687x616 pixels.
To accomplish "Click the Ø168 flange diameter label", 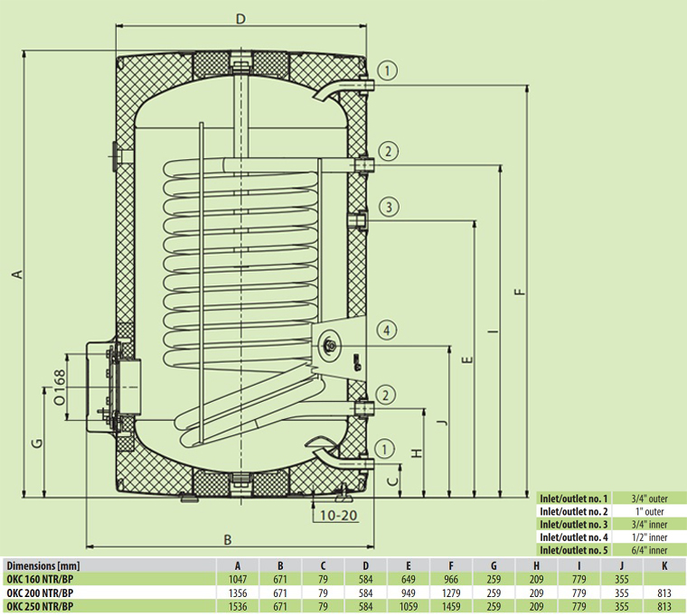I will [60, 388].
